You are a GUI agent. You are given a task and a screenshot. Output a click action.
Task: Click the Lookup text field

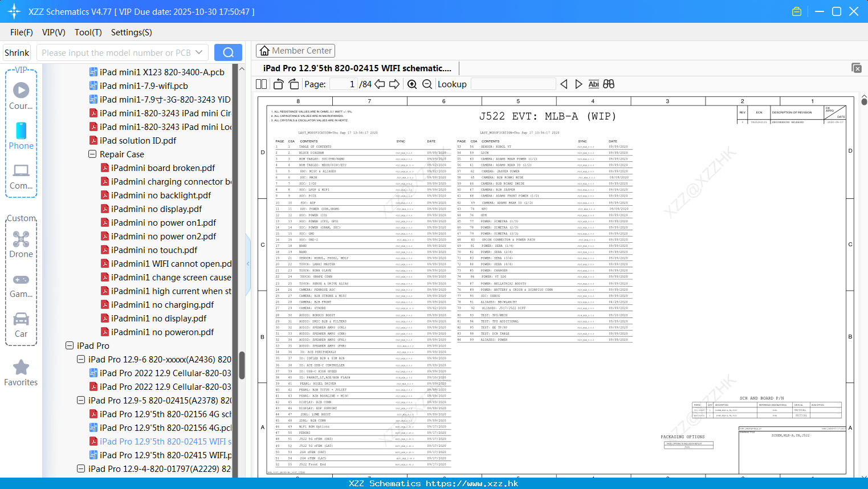click(513, 84)
